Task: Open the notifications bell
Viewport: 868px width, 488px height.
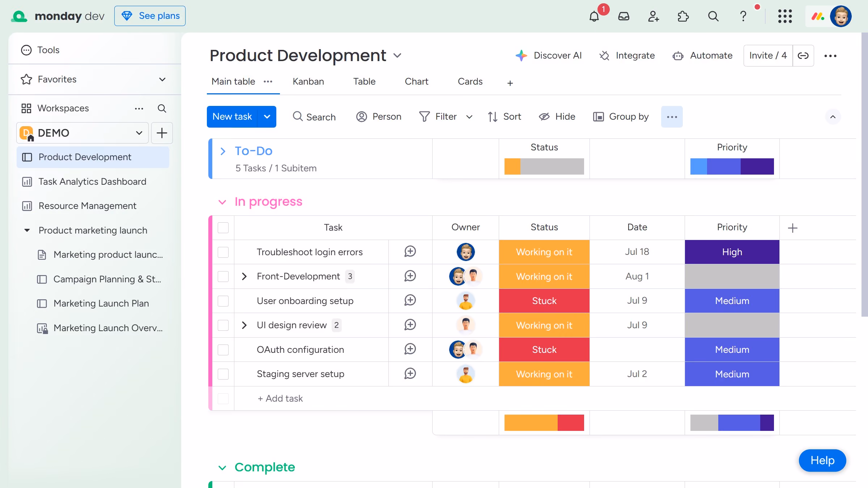Action: pyautogui.click(x=594, y=16)
